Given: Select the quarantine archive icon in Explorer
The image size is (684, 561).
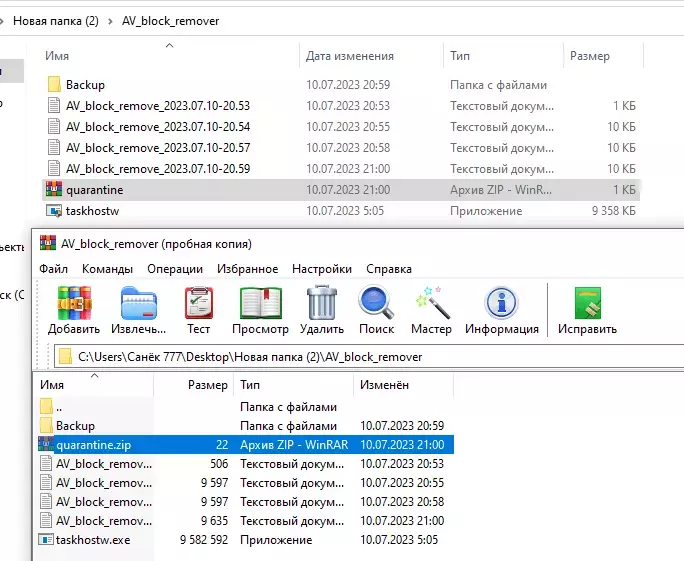Looking at the screenshot, I should [x=54, y=189].
